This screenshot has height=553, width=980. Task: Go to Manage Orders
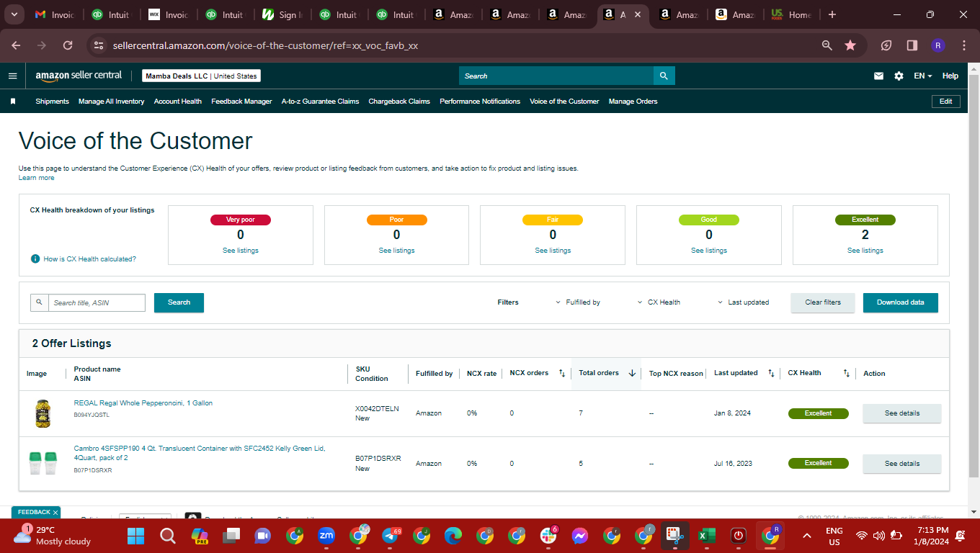coord(633,102)
